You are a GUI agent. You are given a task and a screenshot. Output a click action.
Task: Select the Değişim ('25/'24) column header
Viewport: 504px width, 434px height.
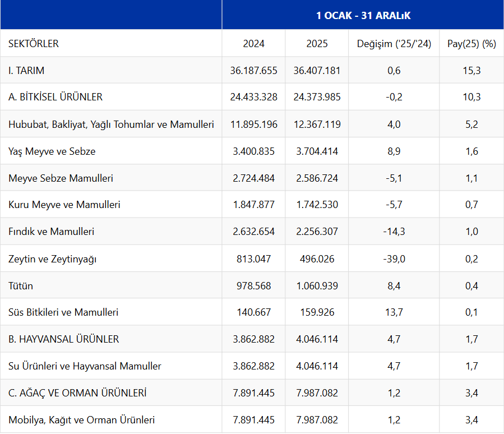(394, 44)
